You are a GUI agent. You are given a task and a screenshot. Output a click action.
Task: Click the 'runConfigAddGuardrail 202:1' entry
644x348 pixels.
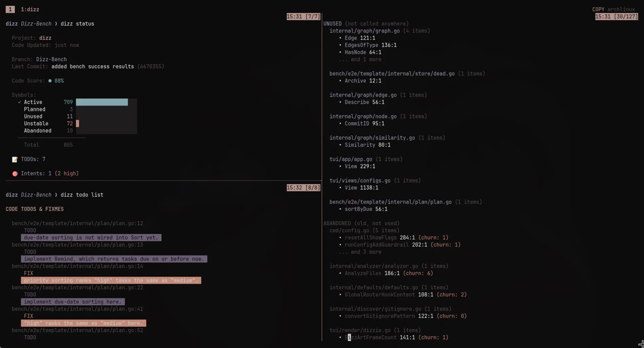tap(386, 245)
